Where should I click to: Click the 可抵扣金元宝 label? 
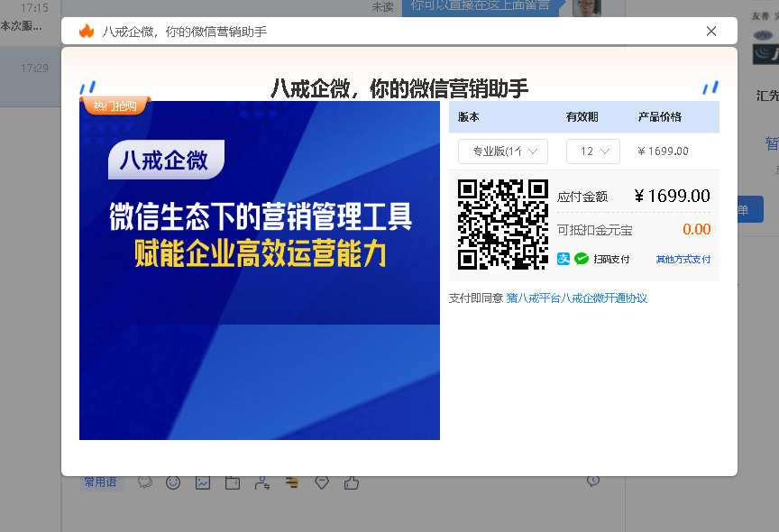(595, 230)
